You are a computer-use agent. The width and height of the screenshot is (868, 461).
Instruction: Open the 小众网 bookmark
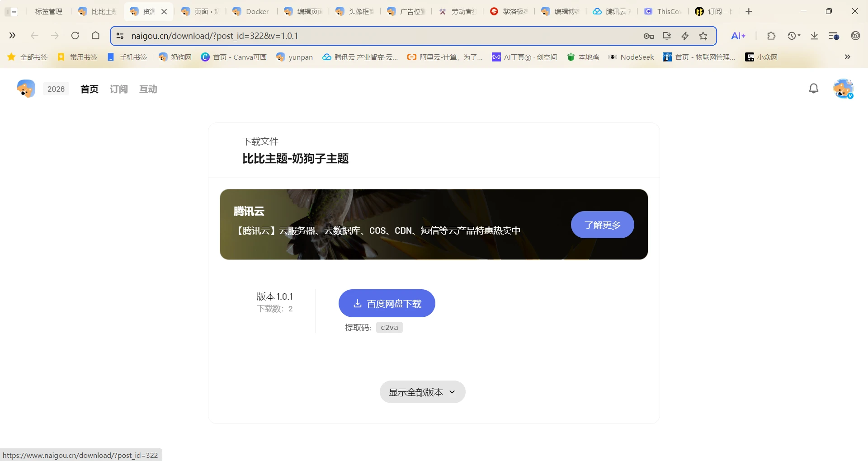click(x=762, y=57)
